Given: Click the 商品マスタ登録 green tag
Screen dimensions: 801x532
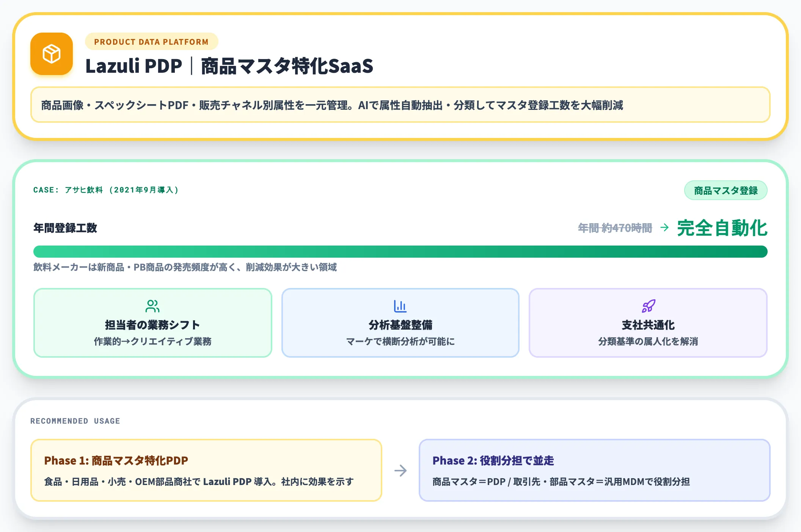Looking at the screenshot, I should point(726,190).
